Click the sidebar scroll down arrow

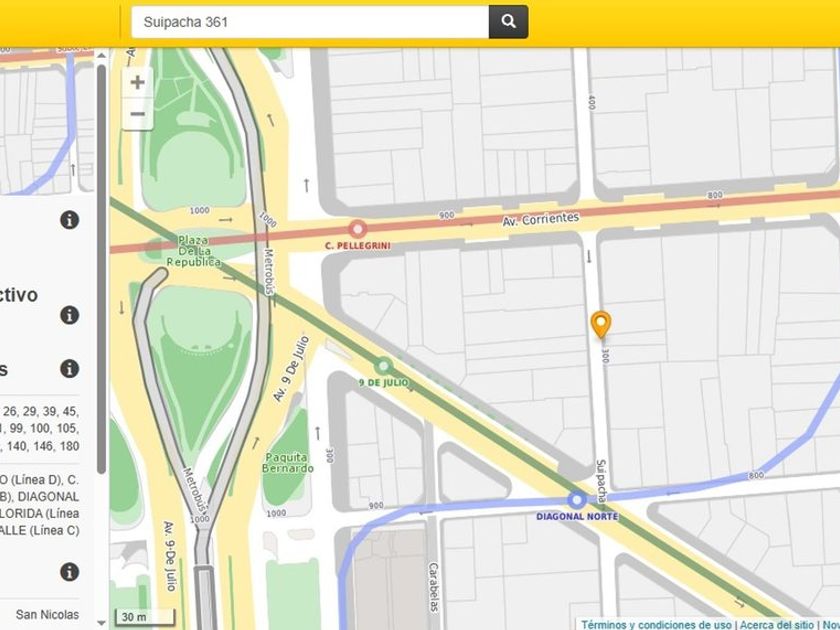(101, 623)
